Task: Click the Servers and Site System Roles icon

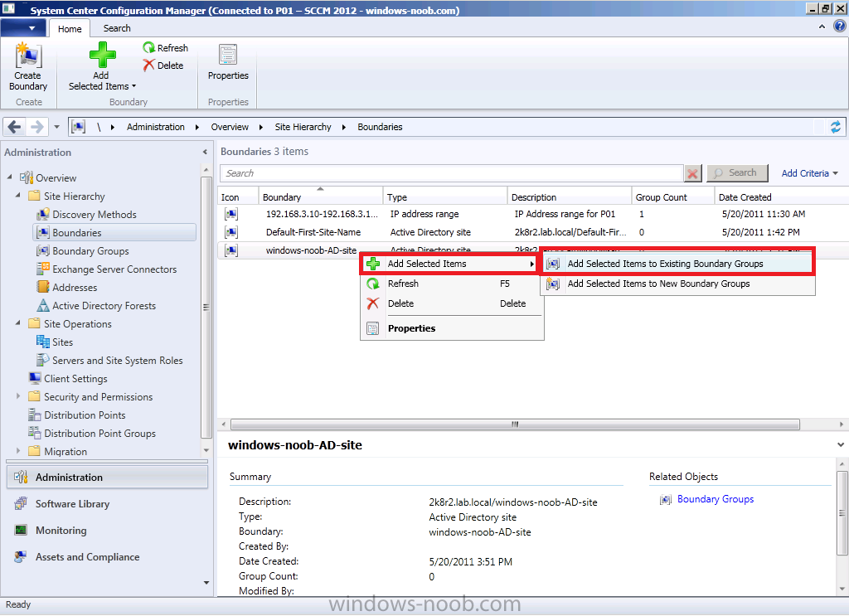Action: (43, 361)
